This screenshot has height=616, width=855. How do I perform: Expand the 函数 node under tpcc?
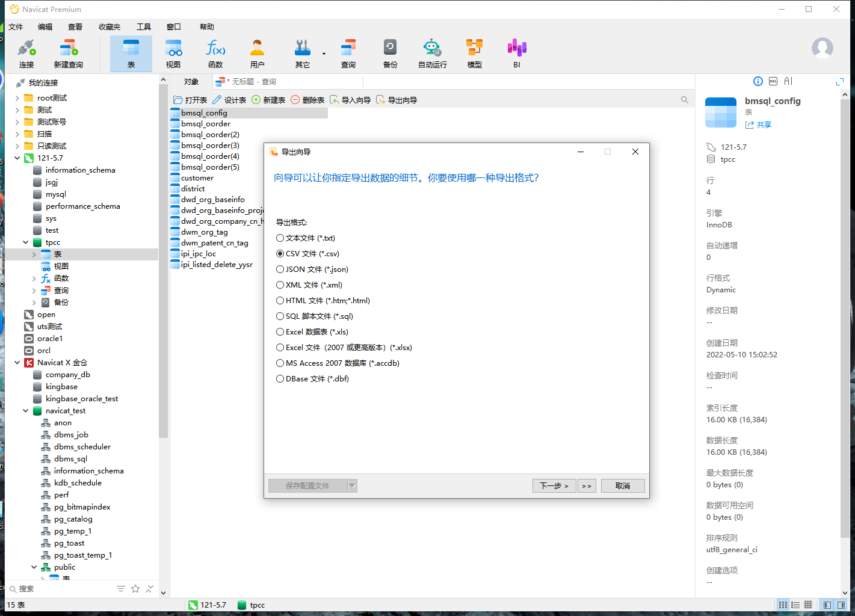point(34,279)
